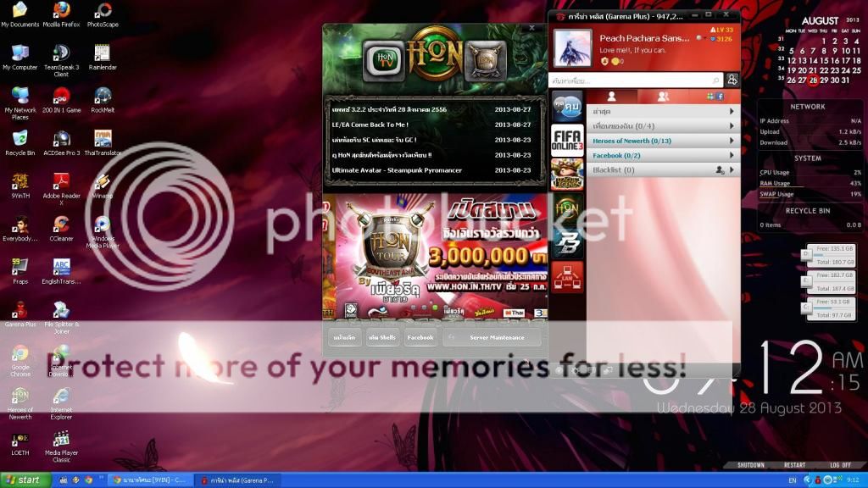Open Fraps desktop icon
This screenshot has width=868, height=488.
[x=20, y=271]
